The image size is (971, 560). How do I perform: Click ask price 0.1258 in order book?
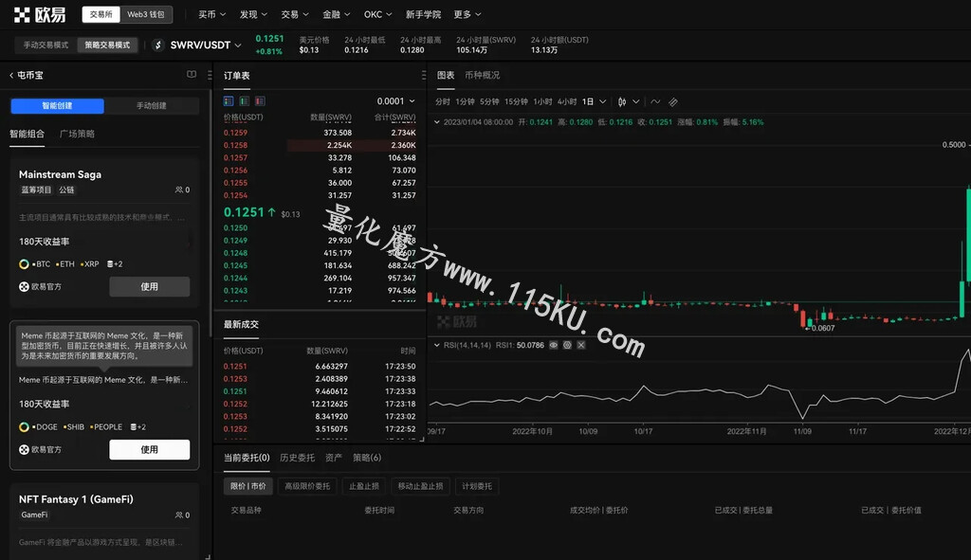pyautogui.click(x=235, y=145)
